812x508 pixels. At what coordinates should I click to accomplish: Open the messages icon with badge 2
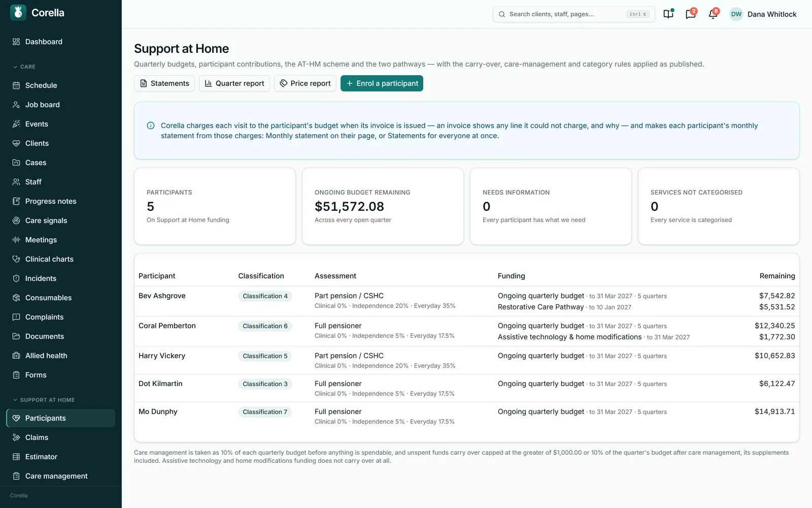(691, 14)
